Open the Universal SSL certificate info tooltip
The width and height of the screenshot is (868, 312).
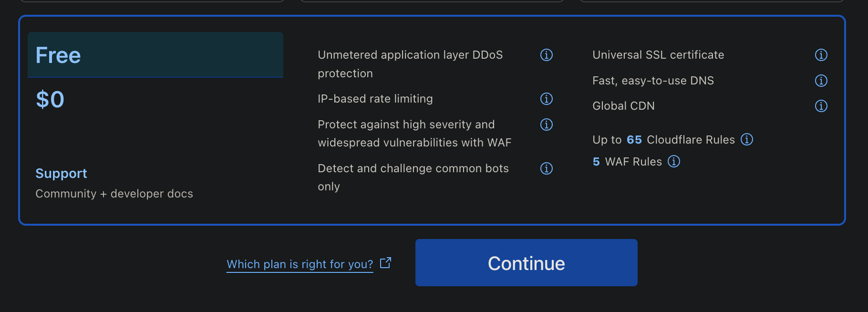(x=821, y=55)
